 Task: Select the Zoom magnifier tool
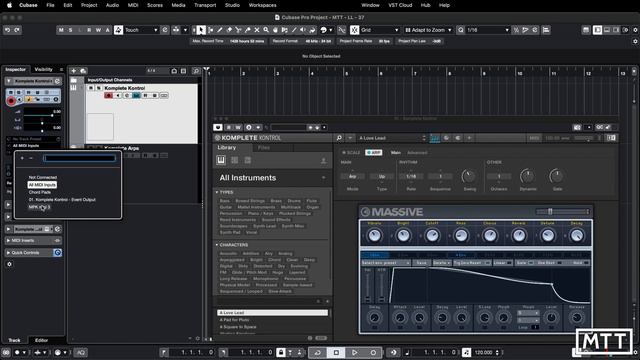(266, 30)
